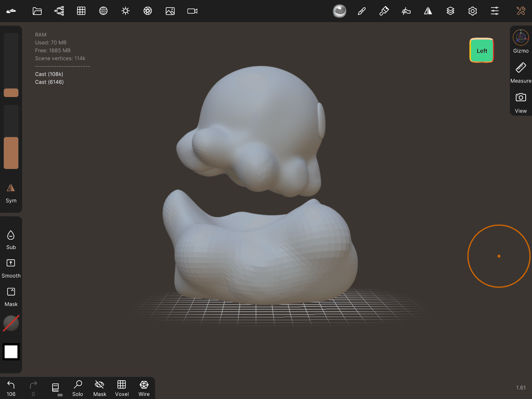
Task: Open the Tools wrench menu
Action: [x=521, y=11]
